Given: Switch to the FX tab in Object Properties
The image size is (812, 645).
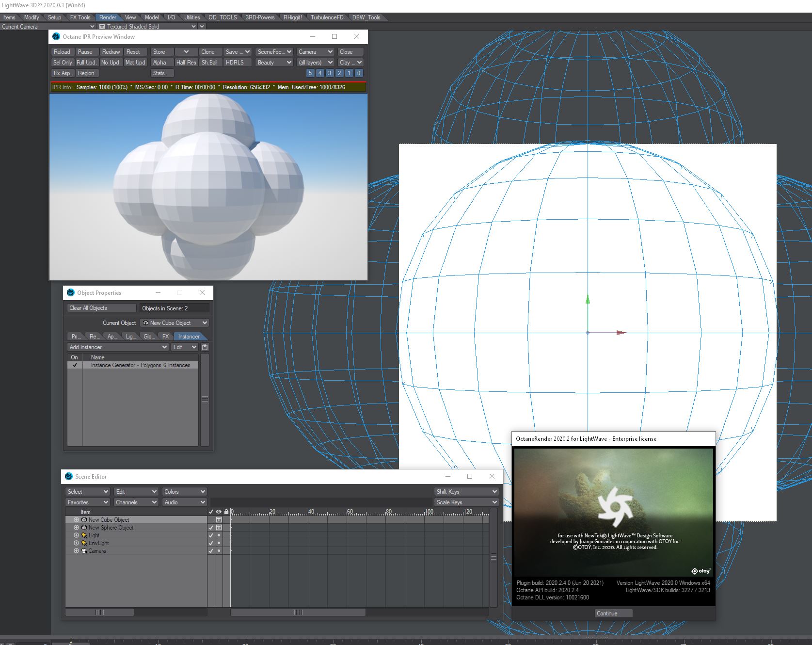Looking at the screenshot, I should click(x=166, y=337).
